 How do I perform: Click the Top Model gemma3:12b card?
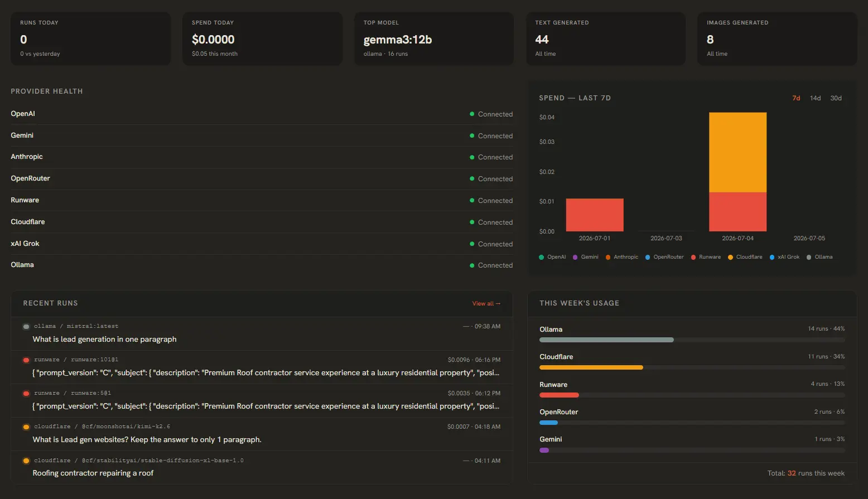[434, 39]
